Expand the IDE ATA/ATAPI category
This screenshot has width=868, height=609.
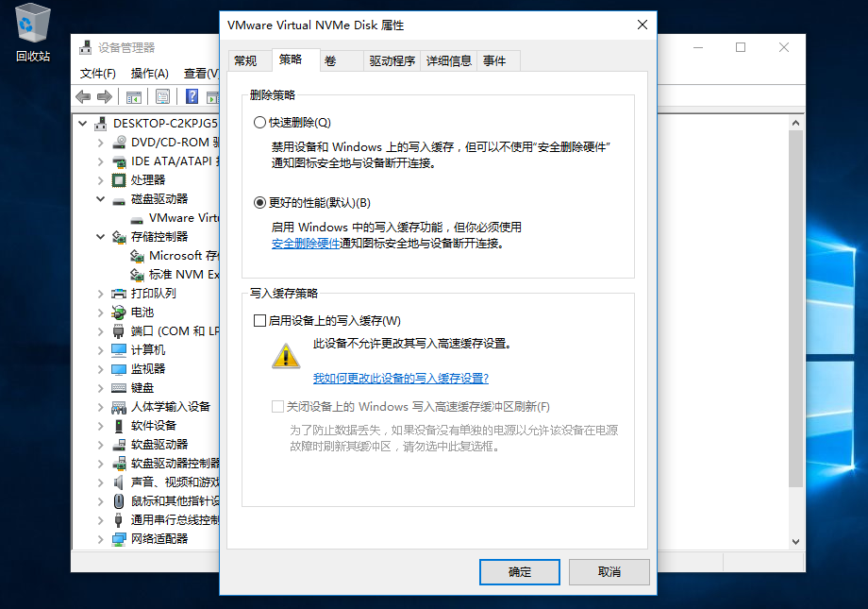click(x=100, y=161)
